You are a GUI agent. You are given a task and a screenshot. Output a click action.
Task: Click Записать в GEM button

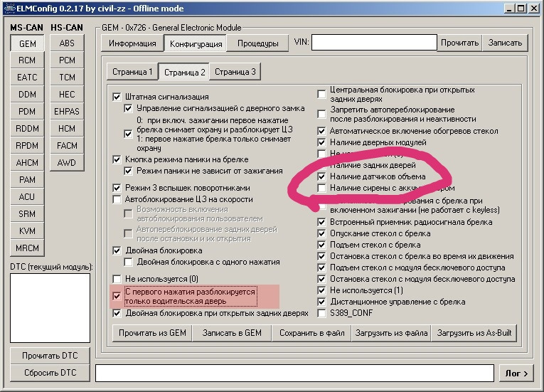(232, 333)
